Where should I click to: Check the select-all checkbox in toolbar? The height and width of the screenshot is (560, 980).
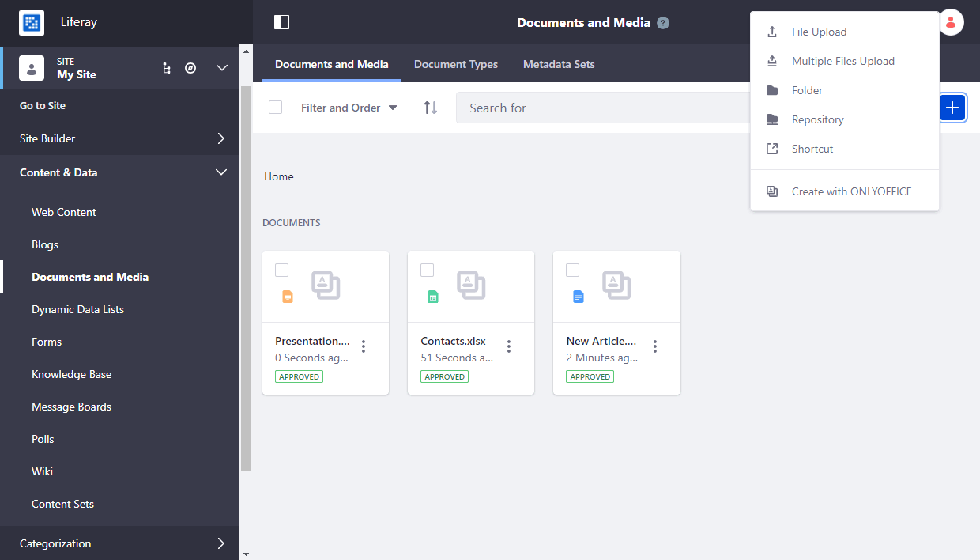275,108
